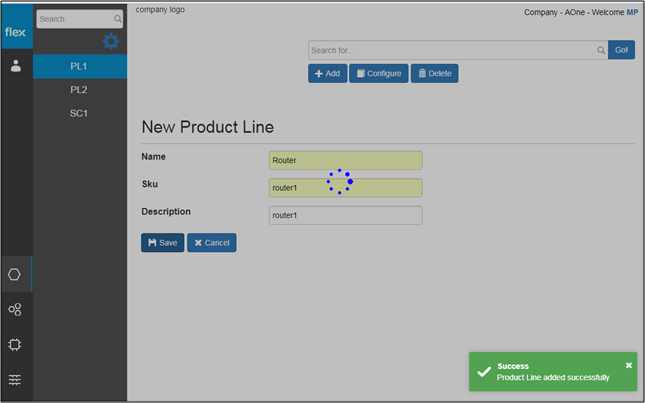This screenshot has height=403, width=645.
Task: Click the magnifier in Search for field
Action: pyautogui.click(x=601, y=50)
